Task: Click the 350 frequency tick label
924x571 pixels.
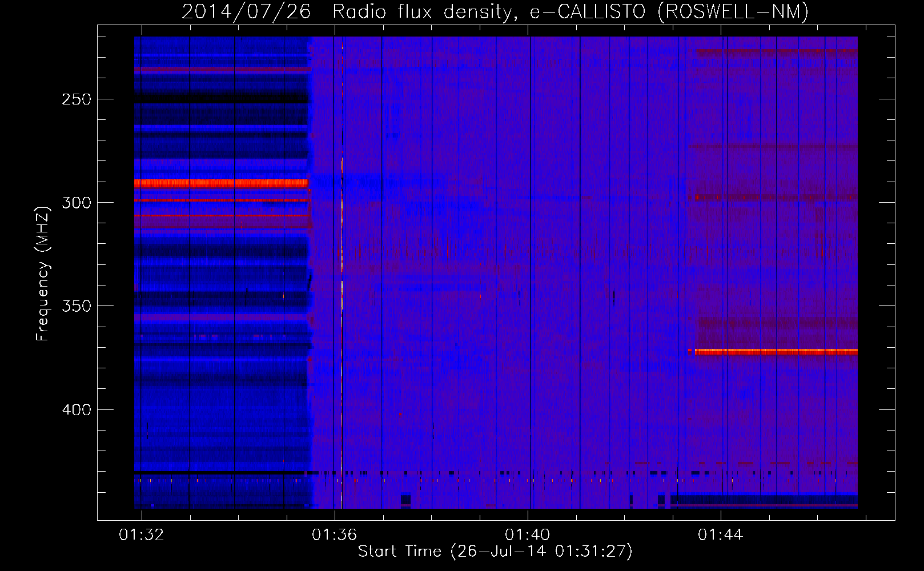Action: (x=77, y=306)
